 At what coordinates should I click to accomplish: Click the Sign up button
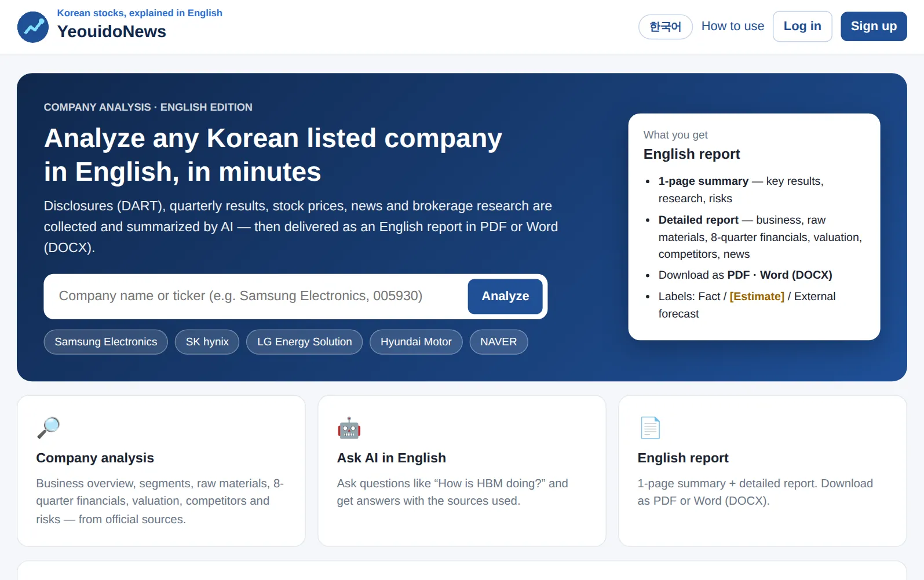pyautogui.click(x=874, y=26)
